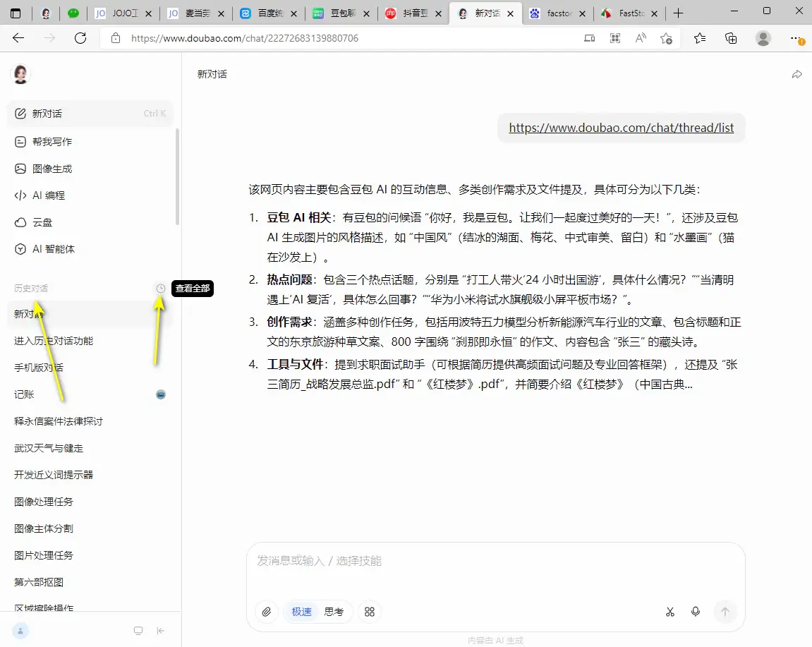
Task: Click the 新对话 title in chat header
Action: click(x=212, y=75)
